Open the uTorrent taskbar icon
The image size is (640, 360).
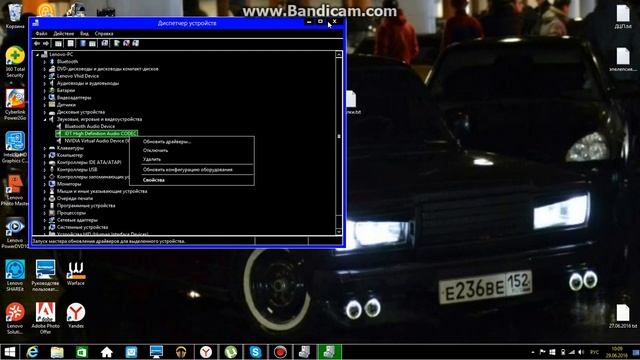(x=231, y=352)
